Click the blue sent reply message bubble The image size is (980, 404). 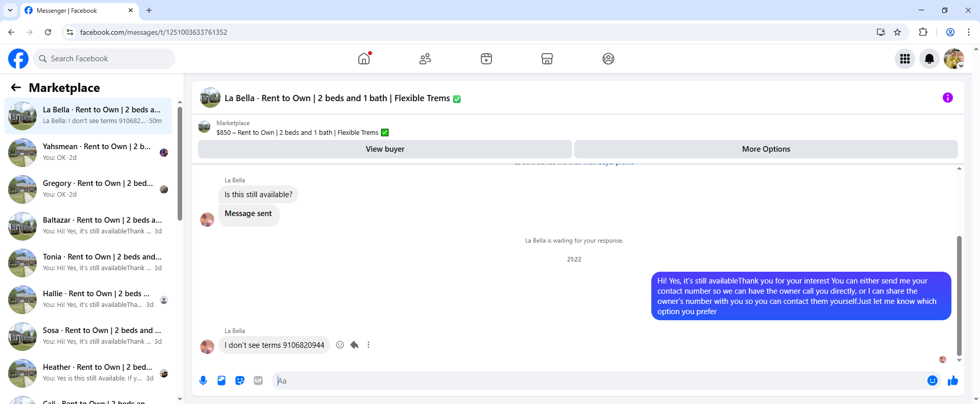click(801, 296)
